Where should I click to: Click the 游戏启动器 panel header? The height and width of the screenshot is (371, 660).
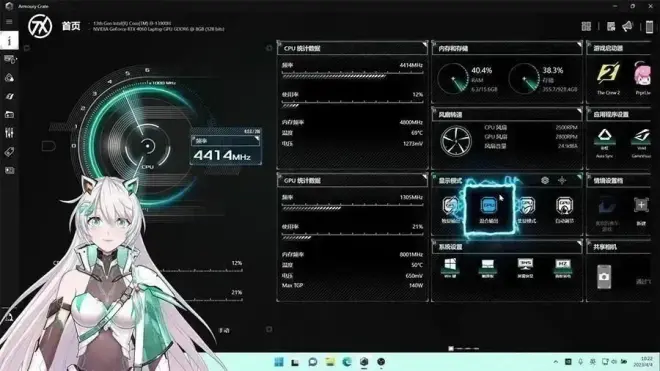tap(619, 48)
